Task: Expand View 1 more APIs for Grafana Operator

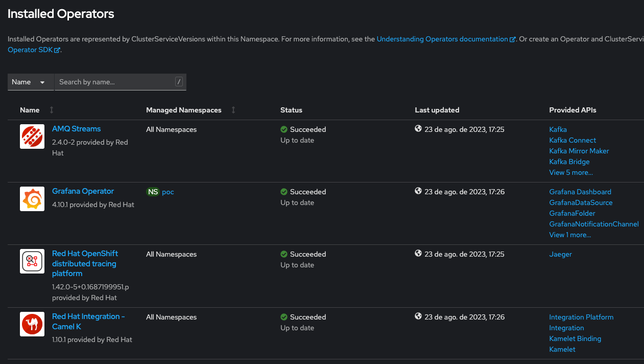Action: (x=570, y=235)
